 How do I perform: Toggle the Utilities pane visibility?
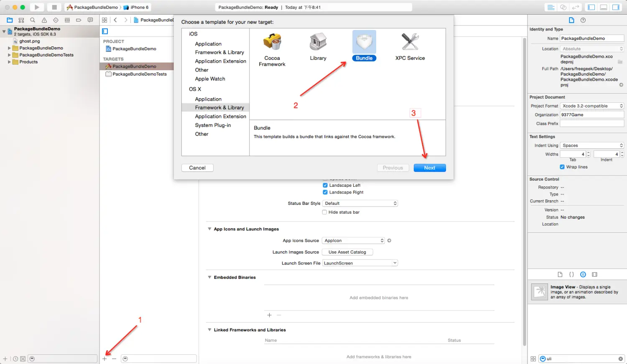click(x=616, y=7)
